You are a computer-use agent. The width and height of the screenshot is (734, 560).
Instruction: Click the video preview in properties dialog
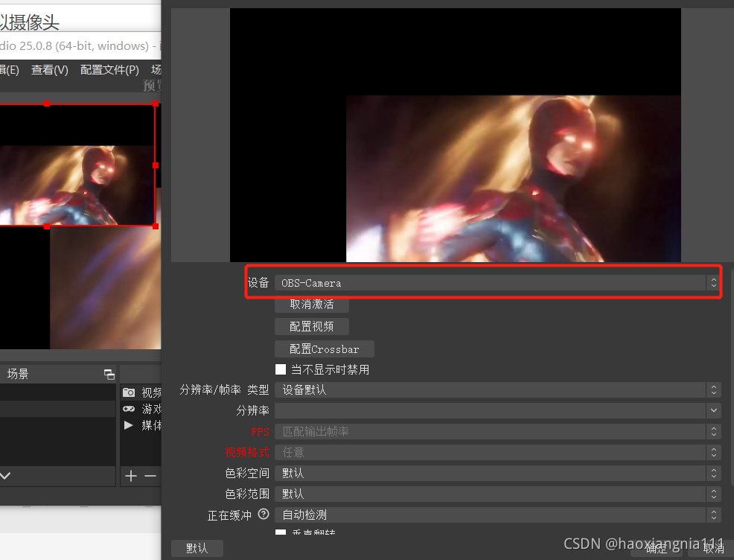point(456,135)
